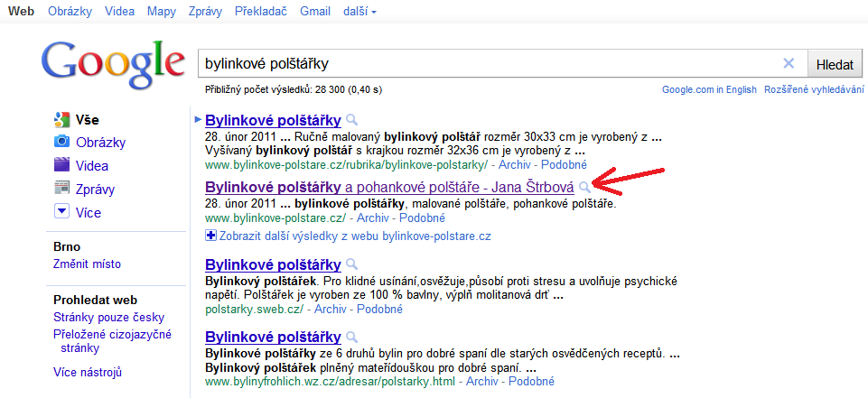The image size is (868, 398).
Task: Open Videa in the top navigation bar
Action: pyautogui.click(x=119, y=11)
